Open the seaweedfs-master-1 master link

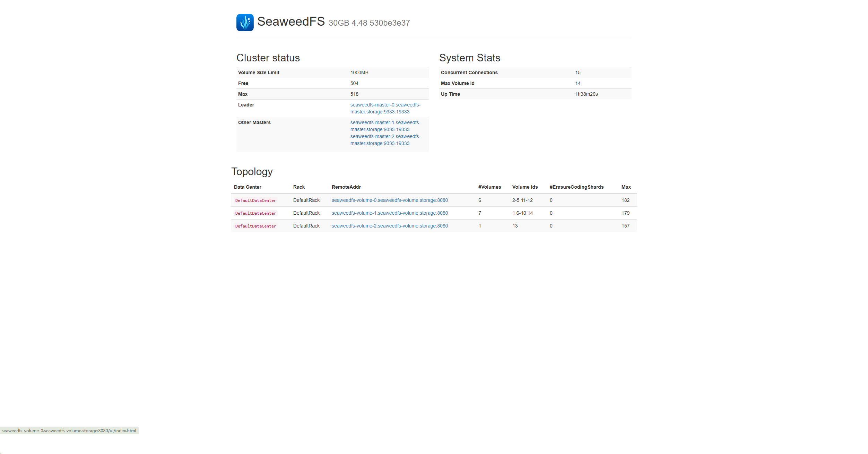pos(385,126)
